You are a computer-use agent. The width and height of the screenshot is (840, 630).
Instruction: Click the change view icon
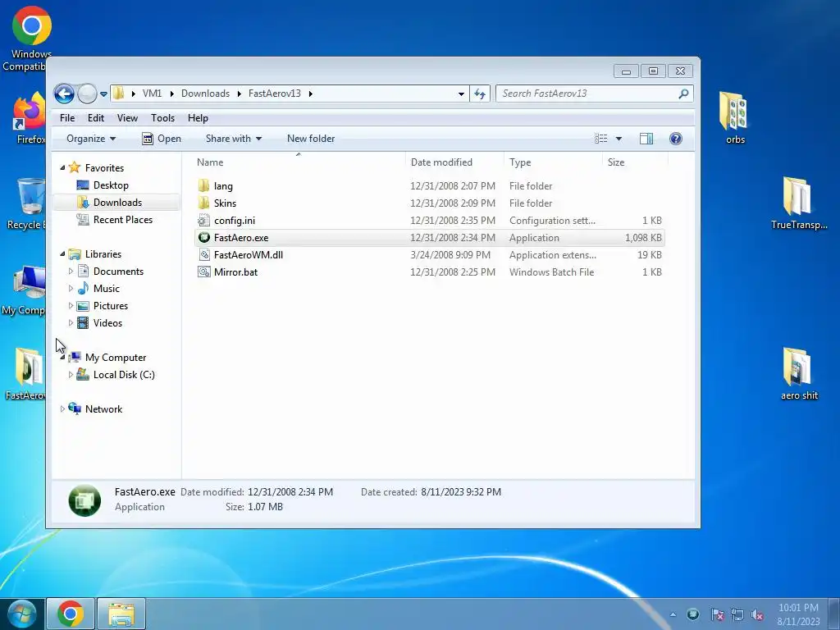[x=601, y=139]
